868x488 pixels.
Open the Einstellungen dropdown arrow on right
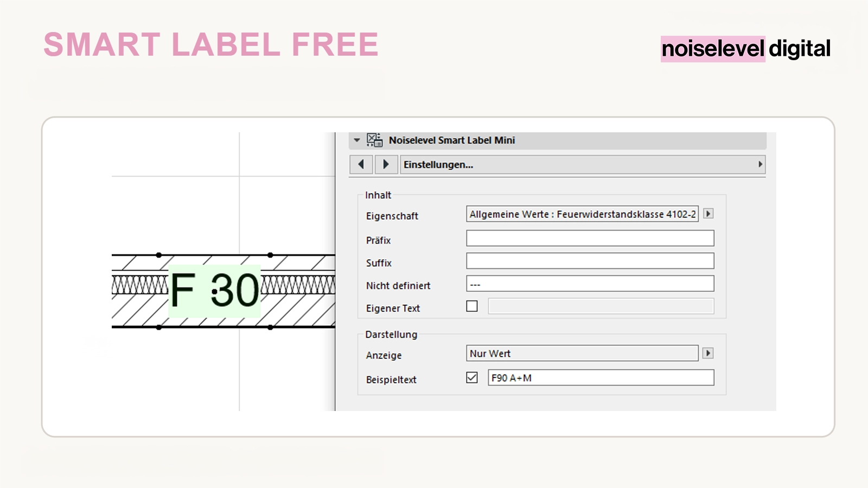(x=760, y=164)
